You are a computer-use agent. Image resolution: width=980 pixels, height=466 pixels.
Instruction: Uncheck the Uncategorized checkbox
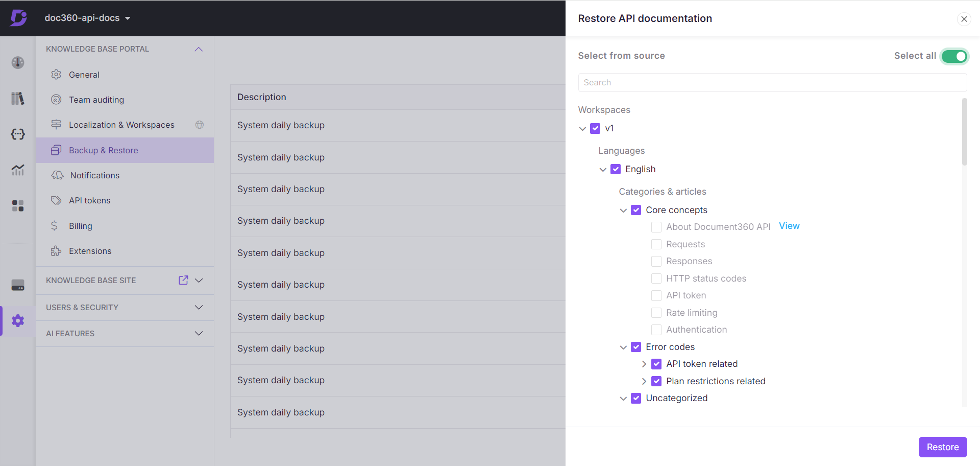pos(636,398)
